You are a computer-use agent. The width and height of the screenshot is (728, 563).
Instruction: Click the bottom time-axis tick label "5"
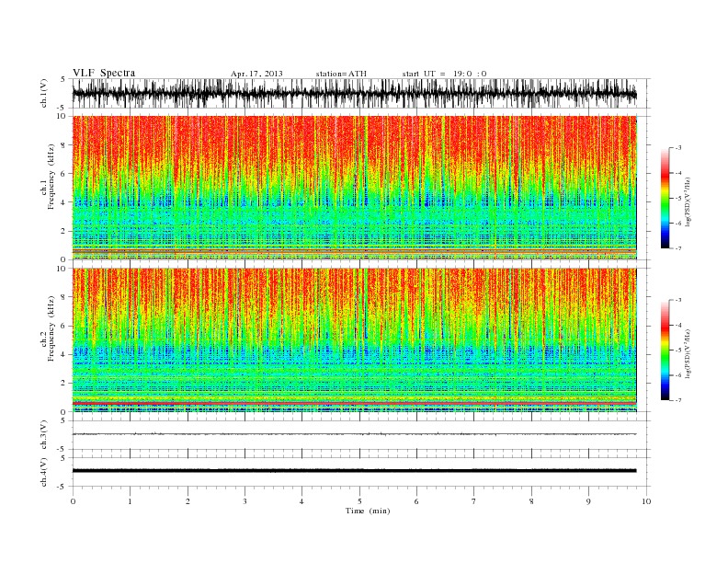coord(359,501)
